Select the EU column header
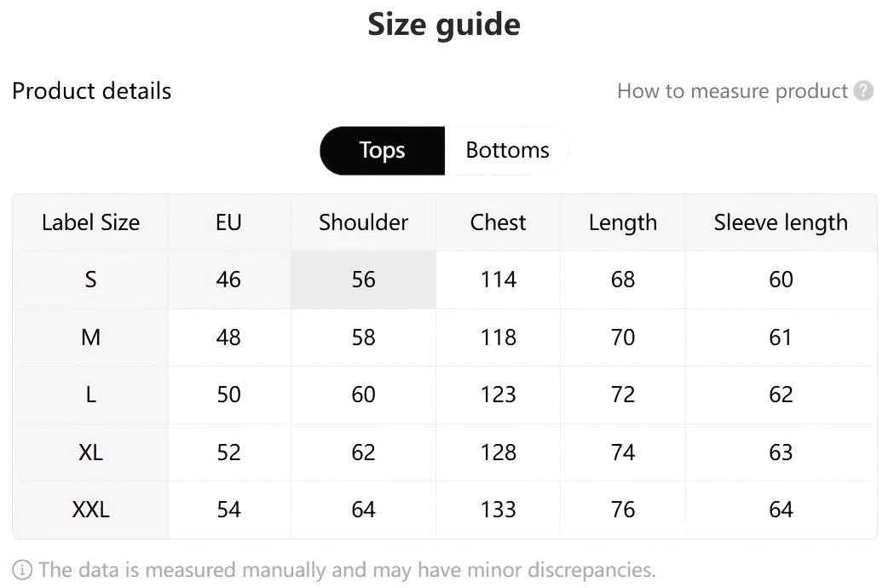The image size is (894, 588). pos(228,222)
